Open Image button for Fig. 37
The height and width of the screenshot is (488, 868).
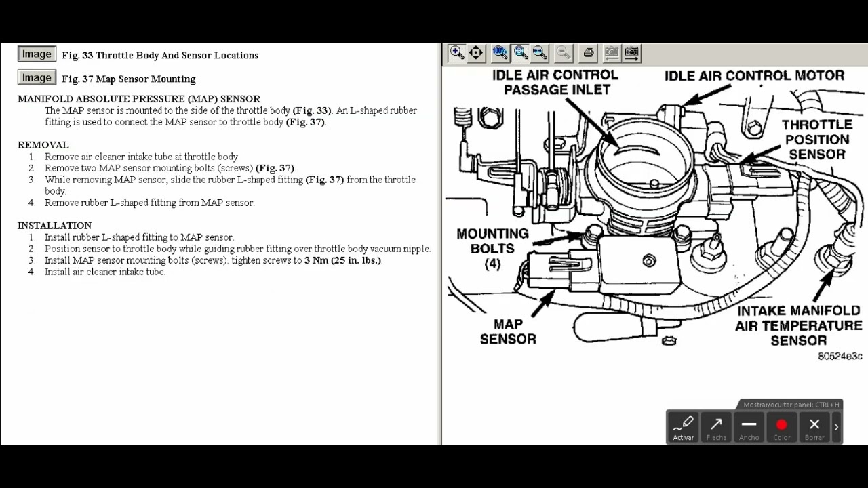(37, 78)
